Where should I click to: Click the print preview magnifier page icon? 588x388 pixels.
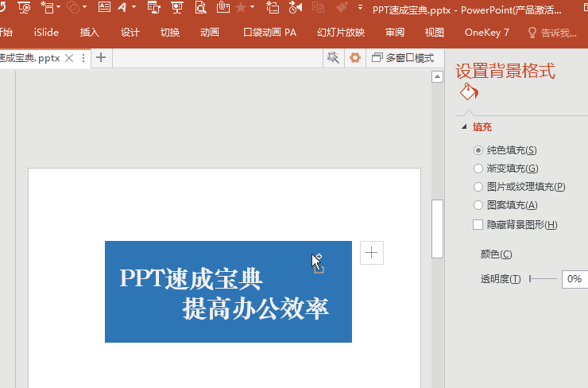click(200, 7)
